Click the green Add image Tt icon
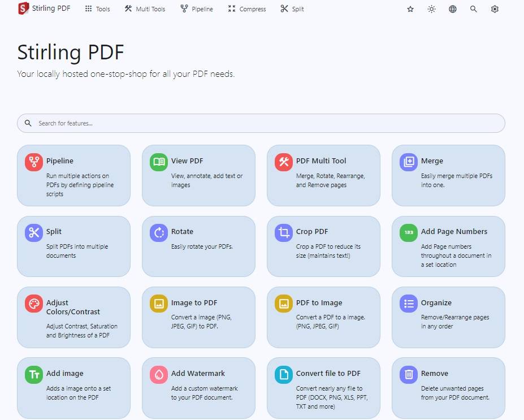This screenshot has width=524, height=420. [34, 375]
